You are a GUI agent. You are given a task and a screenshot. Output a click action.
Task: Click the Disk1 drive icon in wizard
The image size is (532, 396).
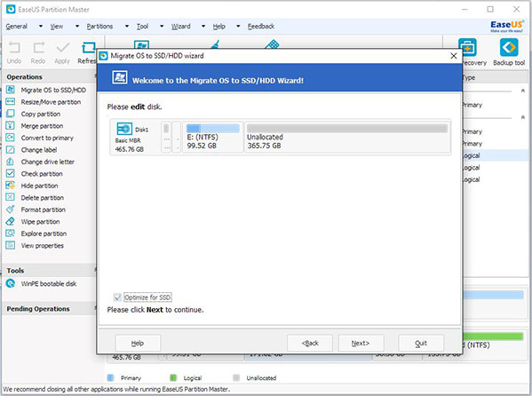[x=124, y=129]
